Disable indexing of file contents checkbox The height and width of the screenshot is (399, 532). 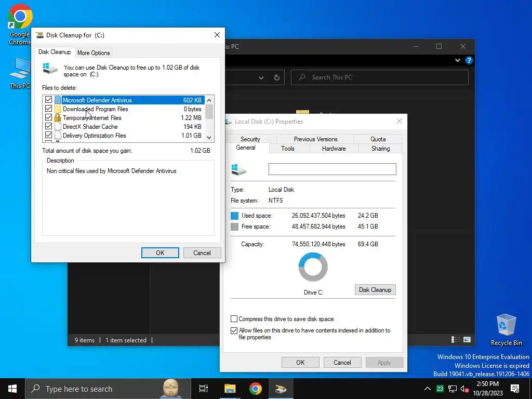click(234, 330)
